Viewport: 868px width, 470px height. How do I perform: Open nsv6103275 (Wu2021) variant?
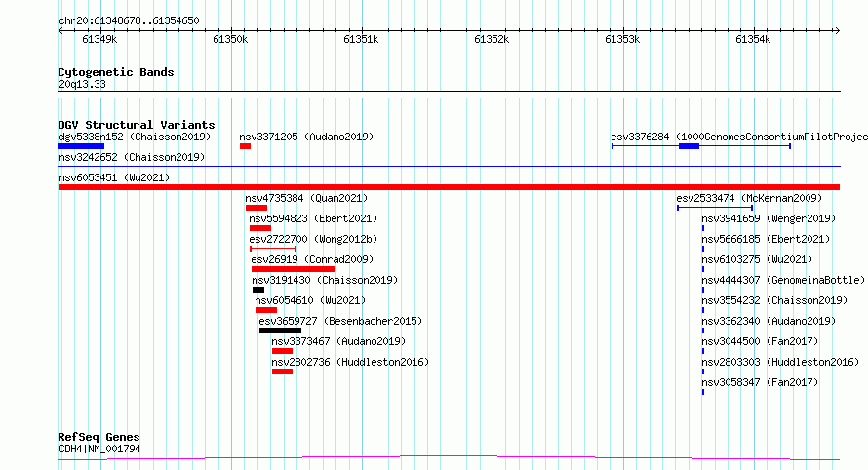click(757, 259)
